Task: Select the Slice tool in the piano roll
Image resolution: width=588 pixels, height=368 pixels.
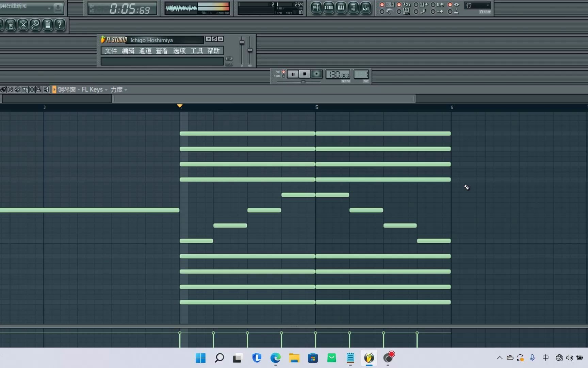Action: point(24,89)
